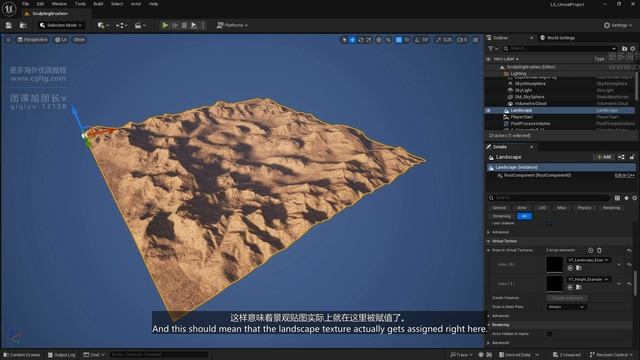The image size is (640, 360).
Task: Select the Physics filter in Details
Action: point(584,208)
